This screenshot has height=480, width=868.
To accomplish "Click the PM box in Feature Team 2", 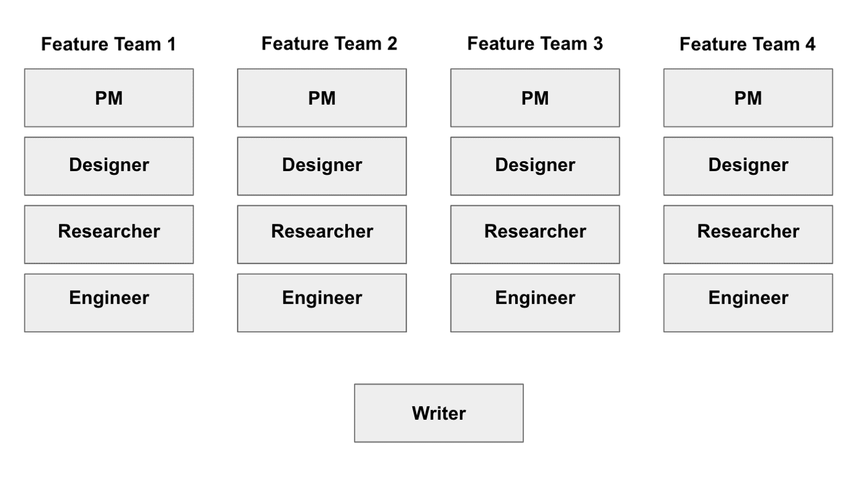I will [x=322, y=98].
